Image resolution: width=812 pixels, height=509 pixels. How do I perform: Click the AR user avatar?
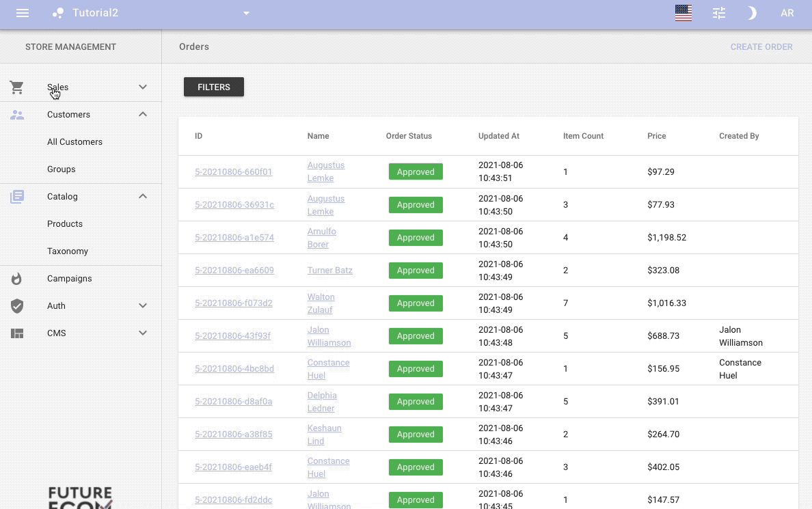coord(787,13)
